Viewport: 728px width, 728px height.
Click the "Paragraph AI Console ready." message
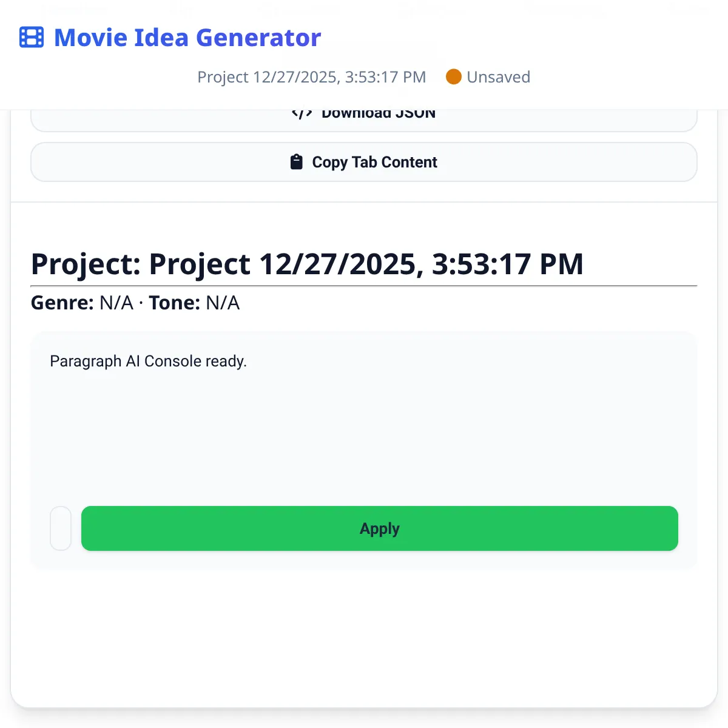pos(148,361)
